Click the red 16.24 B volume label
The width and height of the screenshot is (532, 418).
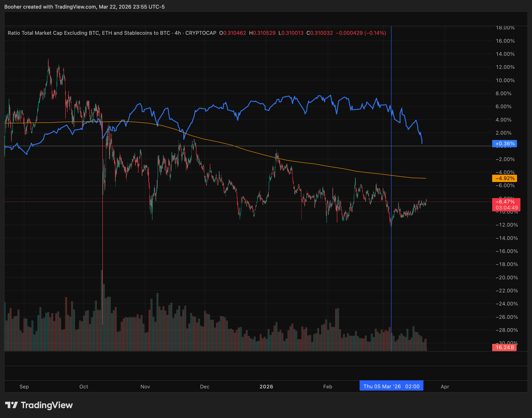point(504,347)
